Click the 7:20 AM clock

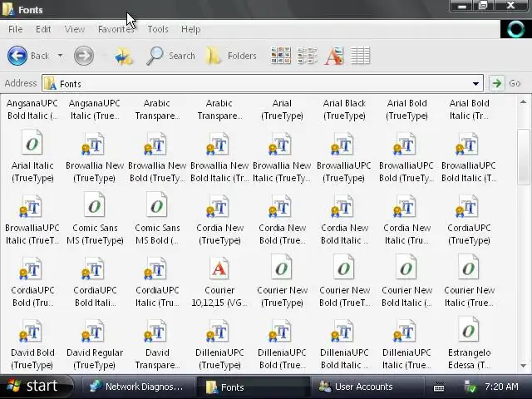[x=501, y=387]
